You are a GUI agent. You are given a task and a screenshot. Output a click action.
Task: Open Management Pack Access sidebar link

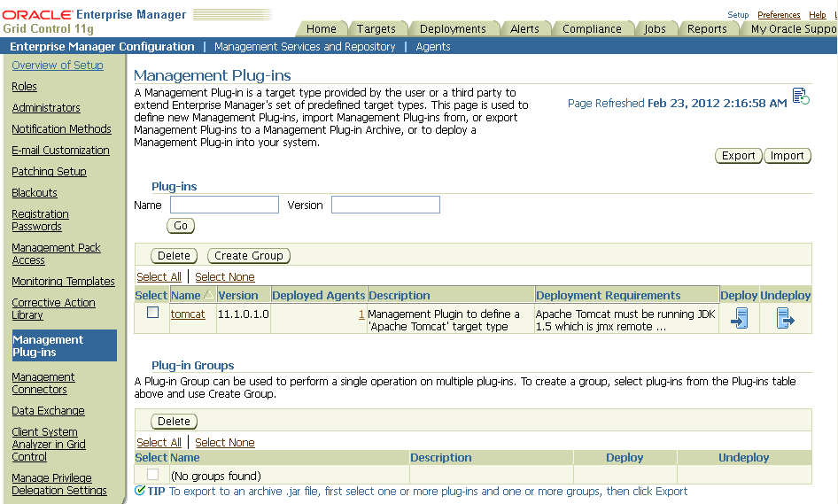(x=56, y=254)
